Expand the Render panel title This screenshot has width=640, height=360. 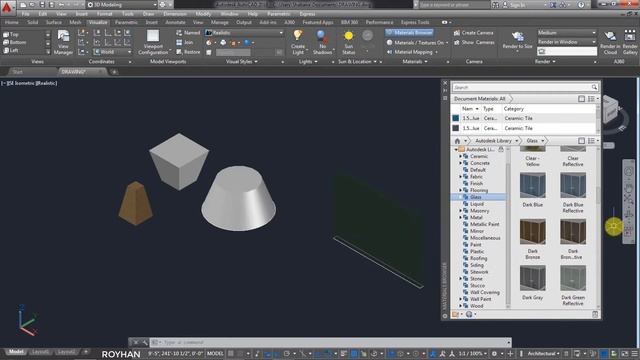545,62
